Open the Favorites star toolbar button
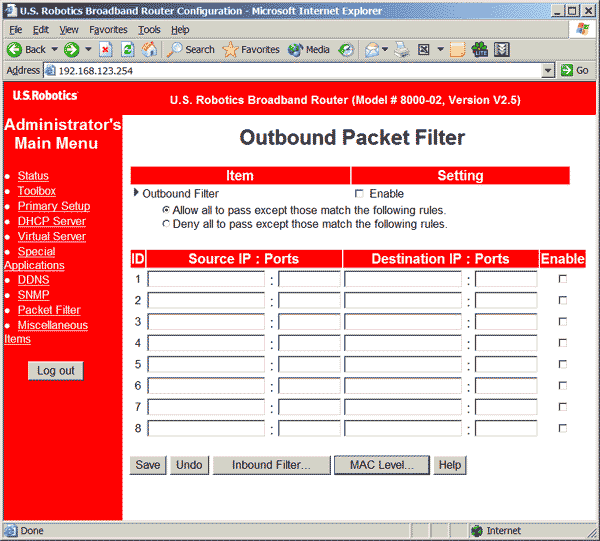 pos(251,49)
